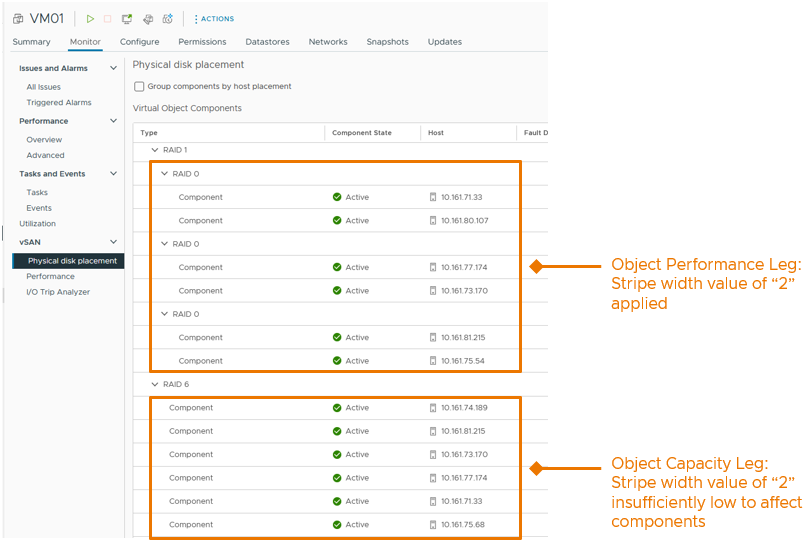Image resolution: width=812 pixels, height=547 pixels.
Task: Click Active status icon for host 10.161.71.33 in RAID 1
Action: [x=337, y=197]
